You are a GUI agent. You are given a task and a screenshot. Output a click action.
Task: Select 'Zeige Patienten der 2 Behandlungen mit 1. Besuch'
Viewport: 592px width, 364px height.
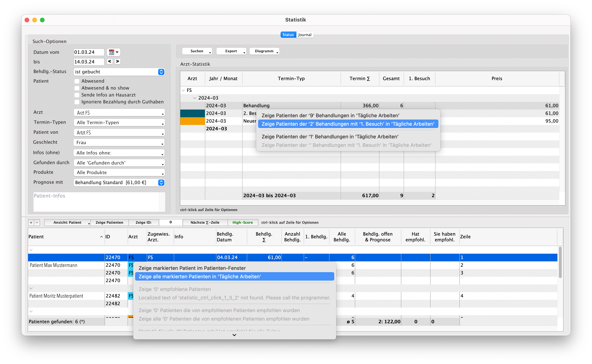348,124
